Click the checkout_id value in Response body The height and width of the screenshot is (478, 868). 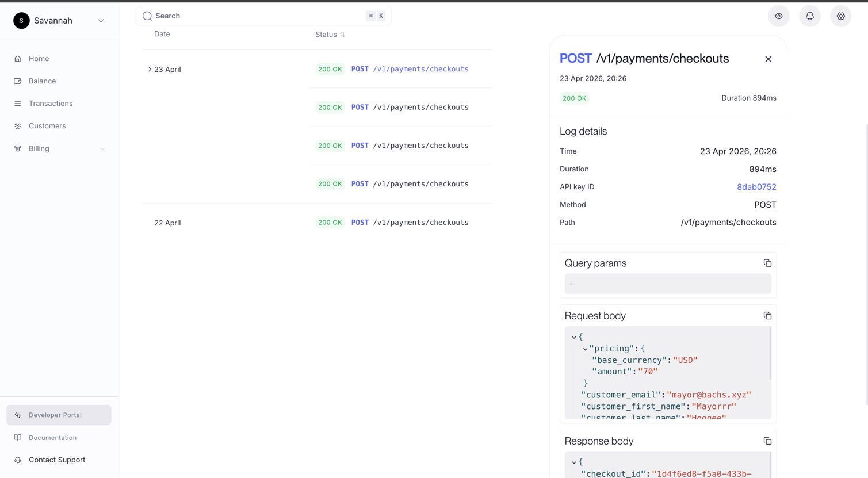701,474
